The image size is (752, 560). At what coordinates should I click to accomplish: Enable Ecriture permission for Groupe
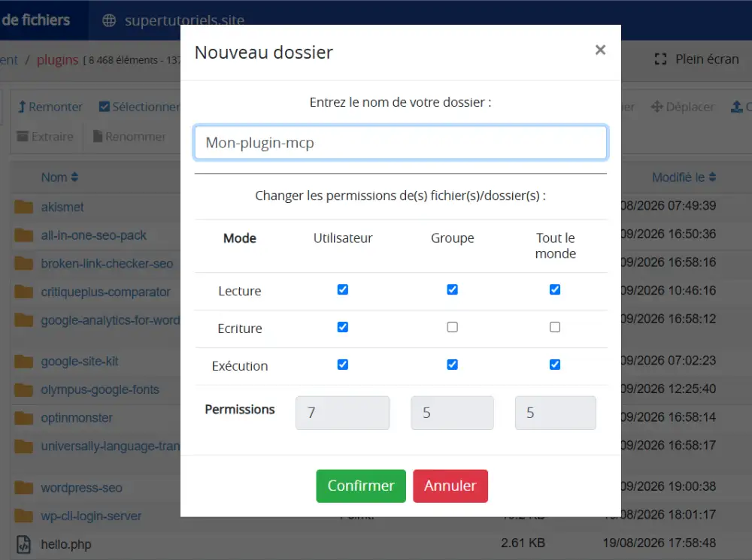pos(452,327)
